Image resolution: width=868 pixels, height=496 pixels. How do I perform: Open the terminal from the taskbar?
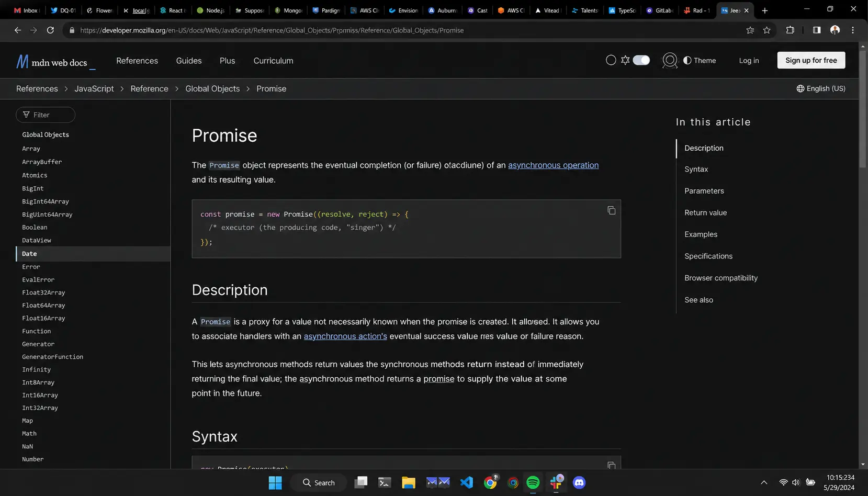point(385,482)
